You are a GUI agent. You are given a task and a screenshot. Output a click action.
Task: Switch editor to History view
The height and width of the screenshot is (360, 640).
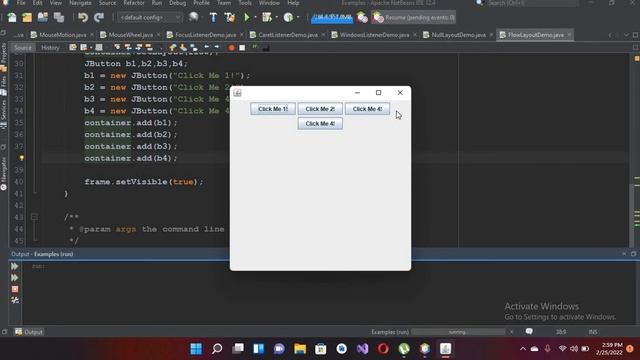50,48
